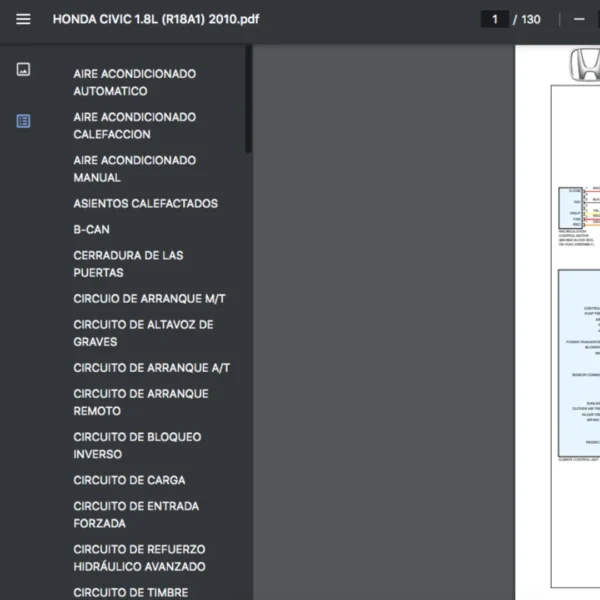The image size is (600, 600).
Task: Open AIRE ACONDICIONADO AUTOMATICO bookmark
Action: pos(134,82)
